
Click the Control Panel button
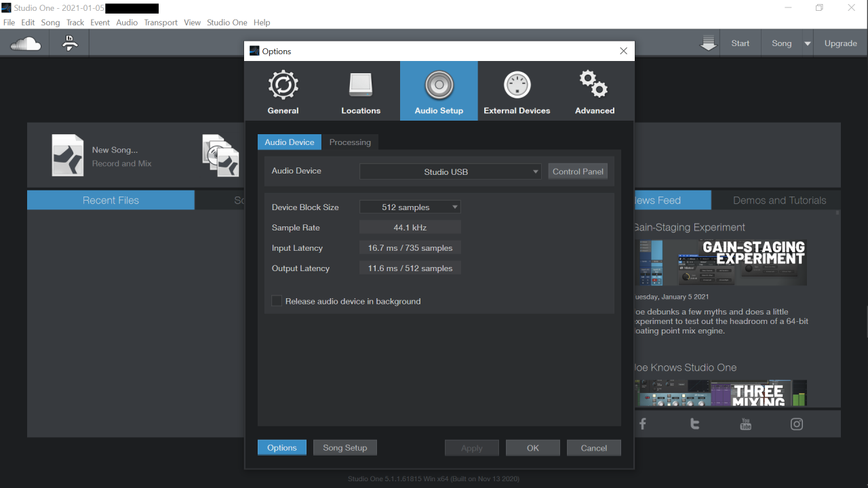(x=578, y=171)
